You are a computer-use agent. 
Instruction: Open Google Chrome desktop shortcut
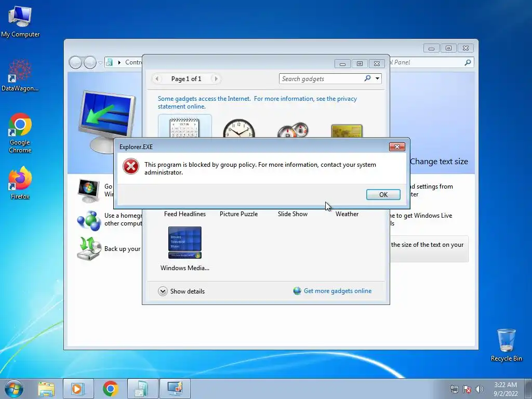click(20, 134)
